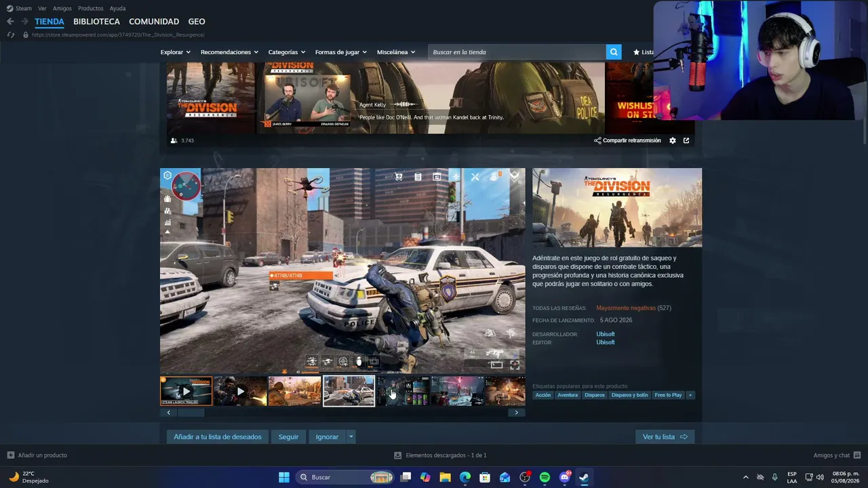Open the Productos menu
Screen dimensions: 868x488
coord(91,9)
